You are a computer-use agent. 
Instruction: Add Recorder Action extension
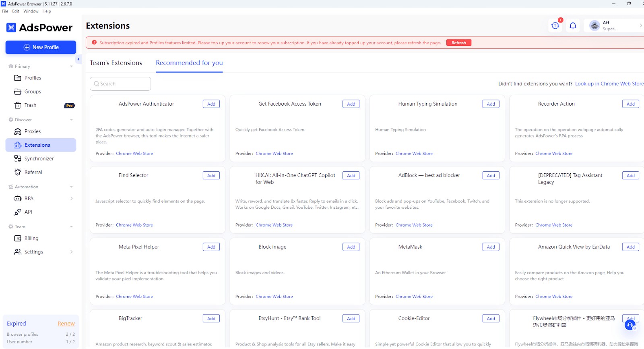point(631,104)
